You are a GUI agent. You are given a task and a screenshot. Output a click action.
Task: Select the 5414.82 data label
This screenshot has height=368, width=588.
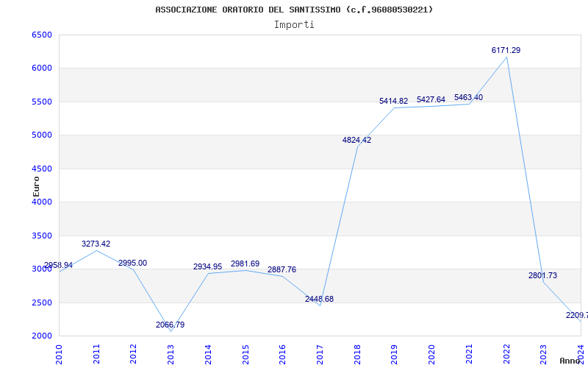(x=393, y=101)
